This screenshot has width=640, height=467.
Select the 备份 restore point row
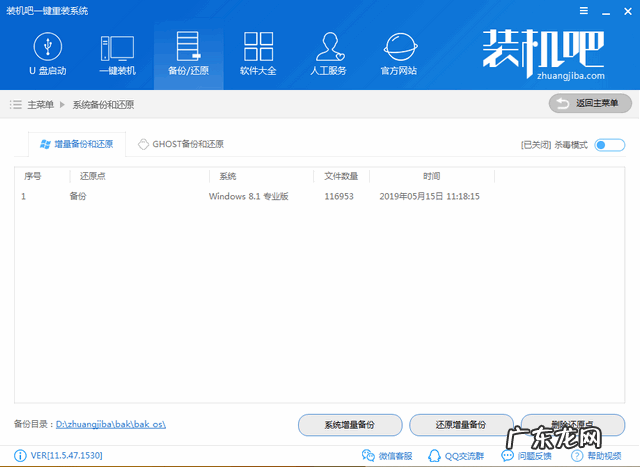coord(319,196)
